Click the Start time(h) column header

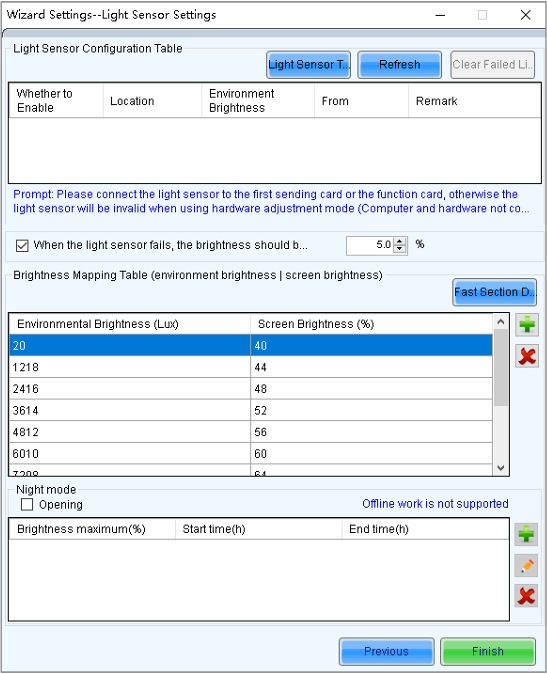tap(259, 529)
